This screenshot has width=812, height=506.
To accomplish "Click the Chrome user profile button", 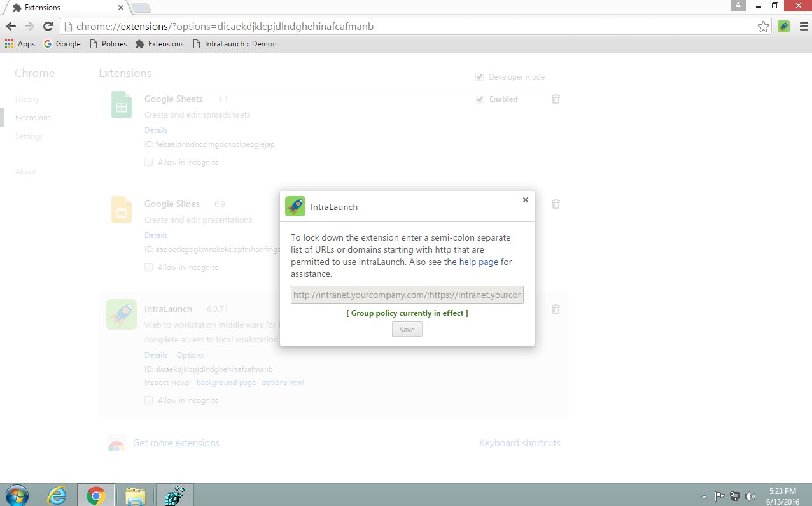I will tap(738, 5).
